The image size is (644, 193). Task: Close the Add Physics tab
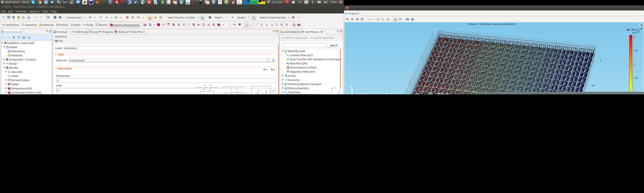pos(322,32)
